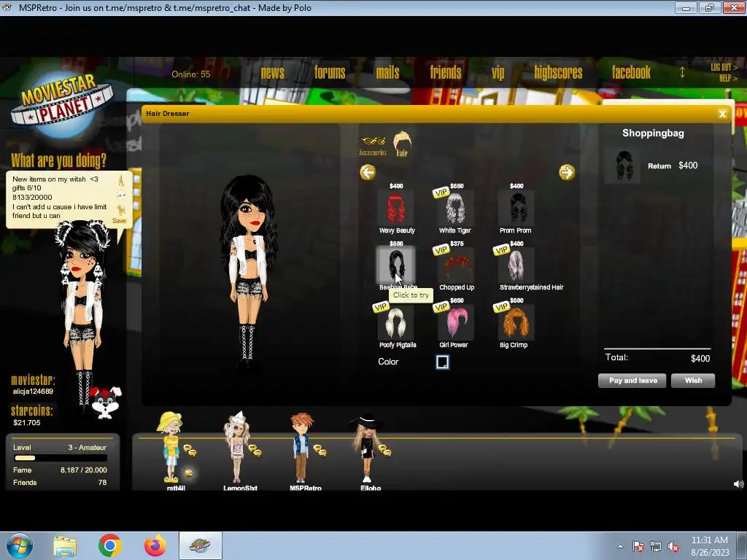Image resolution: width=747 pixels, height=560 pixels.
Task: Open the highscores menu
Action: pos(558,72)
